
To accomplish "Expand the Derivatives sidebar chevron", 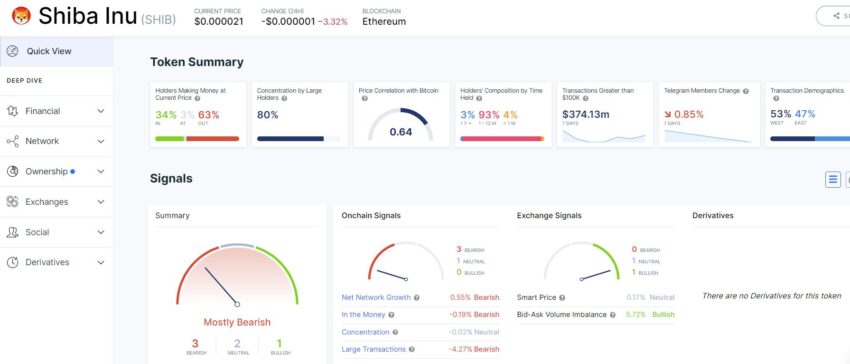I will (x=101, y=263).
